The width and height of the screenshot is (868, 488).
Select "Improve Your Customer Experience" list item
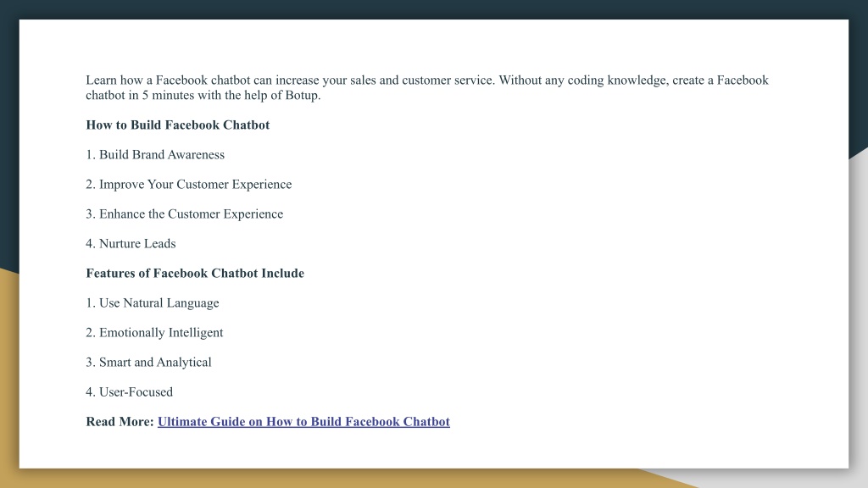189,184
